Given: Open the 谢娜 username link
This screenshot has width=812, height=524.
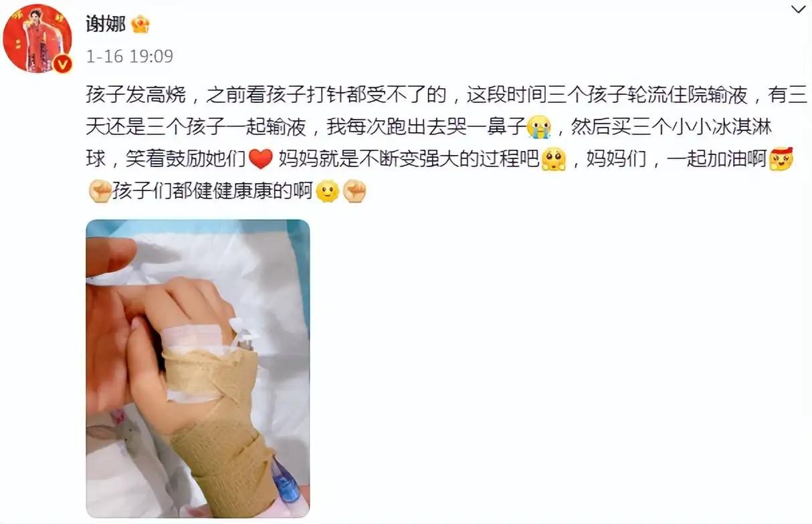Looking at the screenshot, I should point(105,25).
